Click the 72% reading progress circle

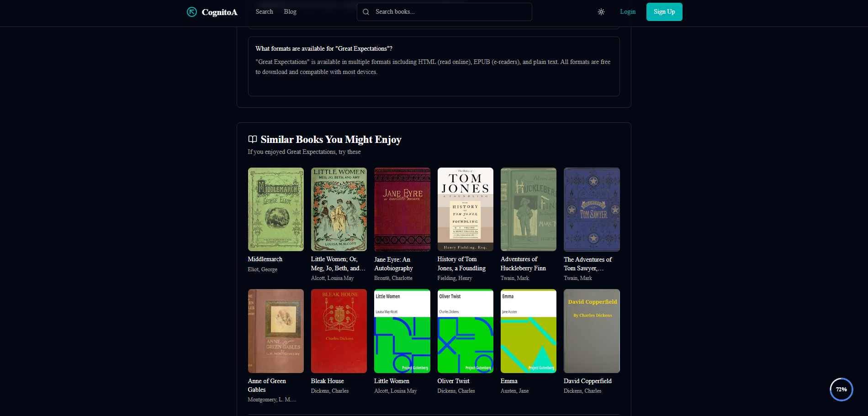click(842, 390)
